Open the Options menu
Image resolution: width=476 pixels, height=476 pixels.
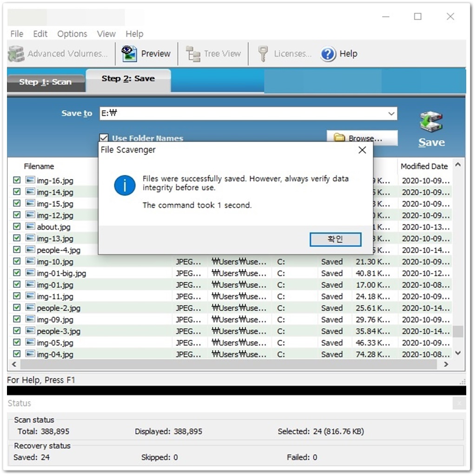point(72,33)
